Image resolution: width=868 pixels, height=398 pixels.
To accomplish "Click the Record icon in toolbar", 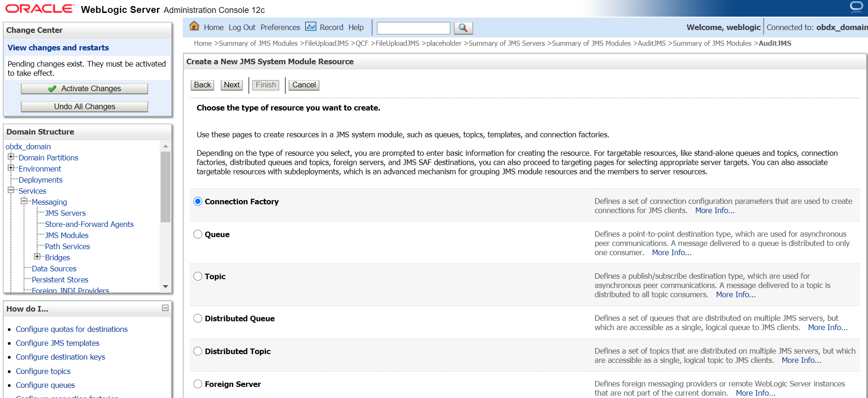I will pyautogui.click(x=311, y=27).
